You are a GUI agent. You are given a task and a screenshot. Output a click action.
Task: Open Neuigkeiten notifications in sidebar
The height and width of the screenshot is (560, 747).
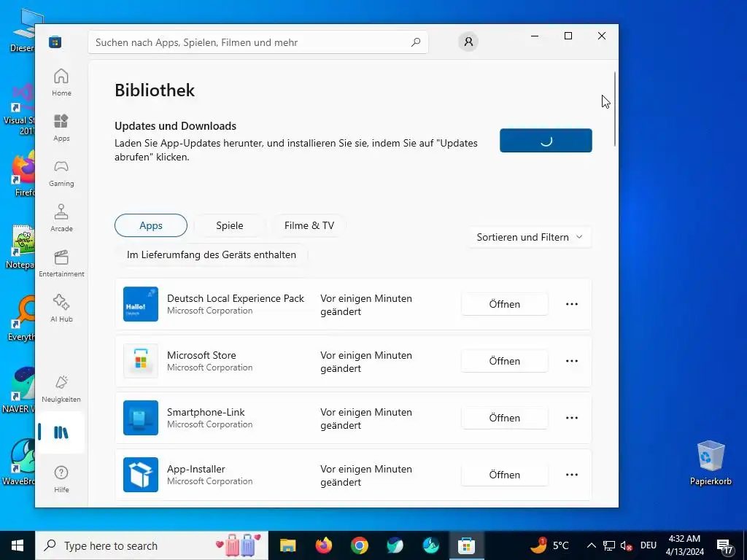point(61,389)
